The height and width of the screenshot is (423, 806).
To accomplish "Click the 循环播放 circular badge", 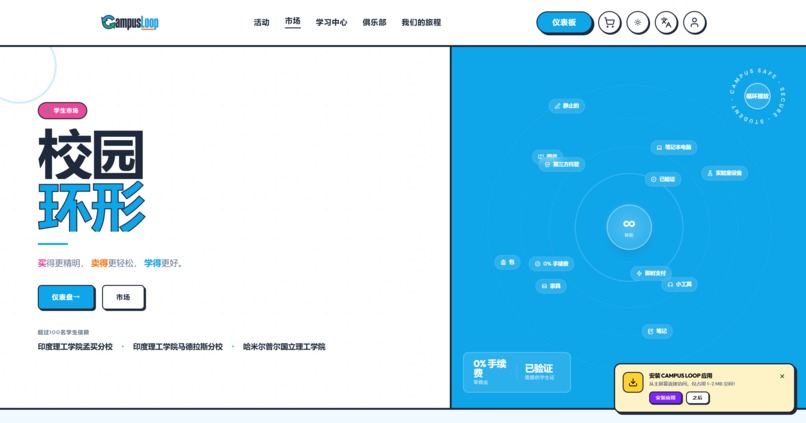I will 757,96.
